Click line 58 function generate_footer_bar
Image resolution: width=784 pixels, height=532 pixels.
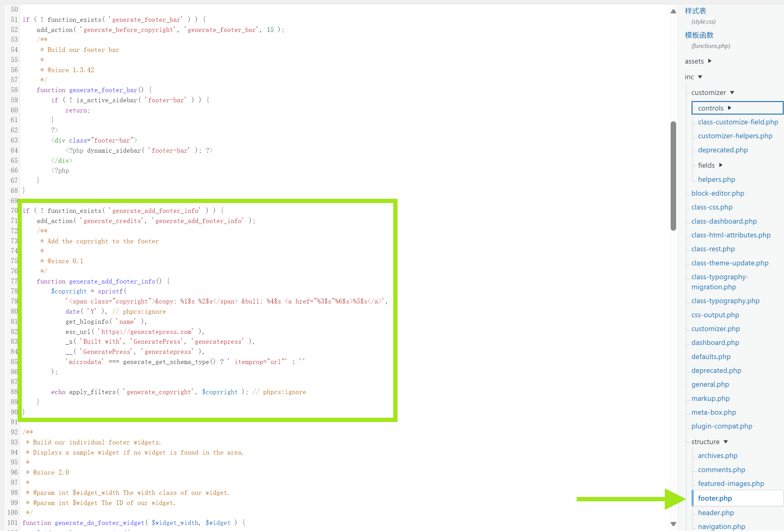[x=94, y=90]
